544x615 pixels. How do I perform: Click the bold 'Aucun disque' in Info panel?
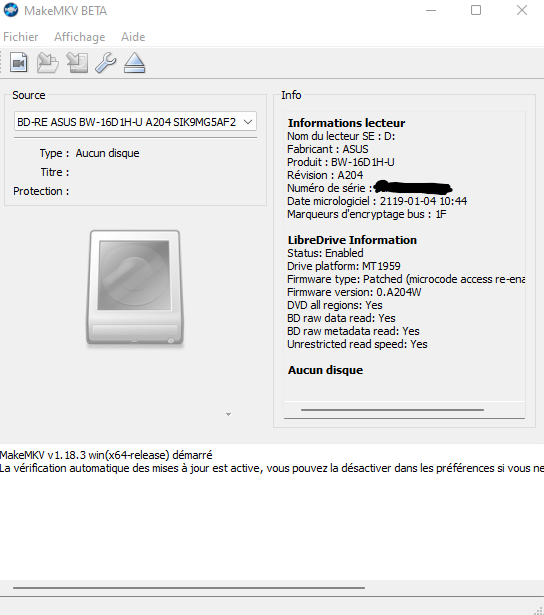click(x=326, y=370)
